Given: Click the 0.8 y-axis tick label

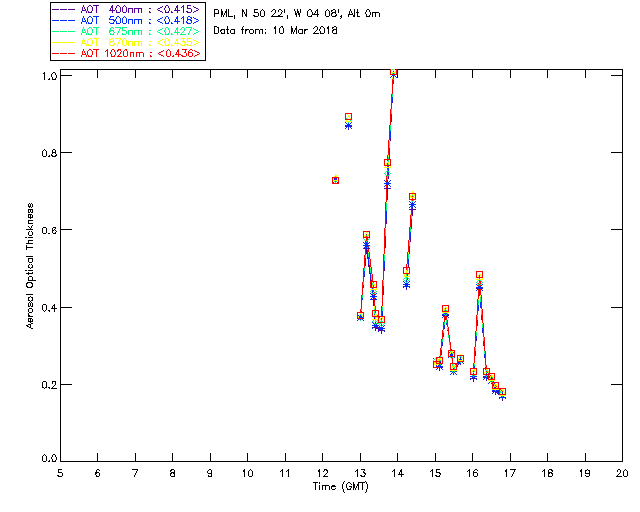Looking at the screenshot, I should click(49, 154).
